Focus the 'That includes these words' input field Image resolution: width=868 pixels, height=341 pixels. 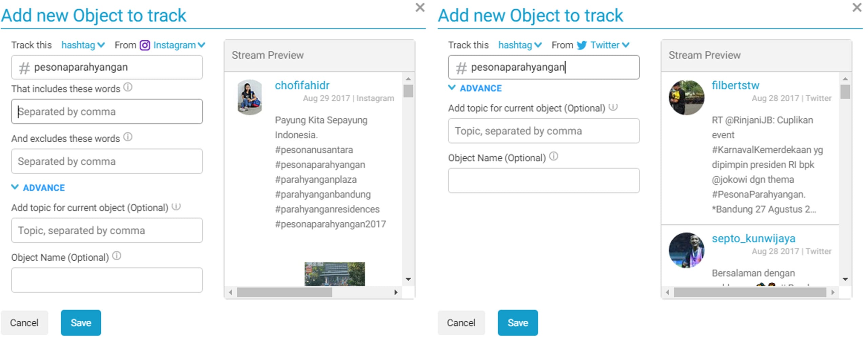[x=107, y=112]
